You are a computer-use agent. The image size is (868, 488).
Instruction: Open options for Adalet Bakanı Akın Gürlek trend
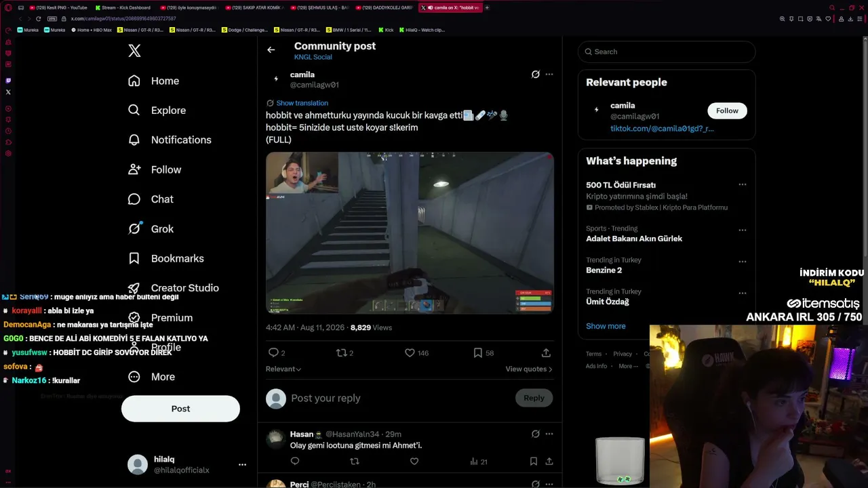click(743, 230)
